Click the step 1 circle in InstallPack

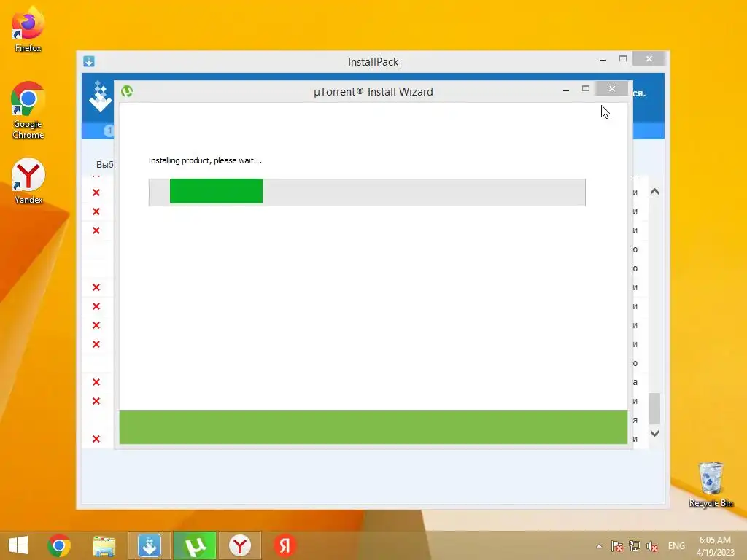109,131
